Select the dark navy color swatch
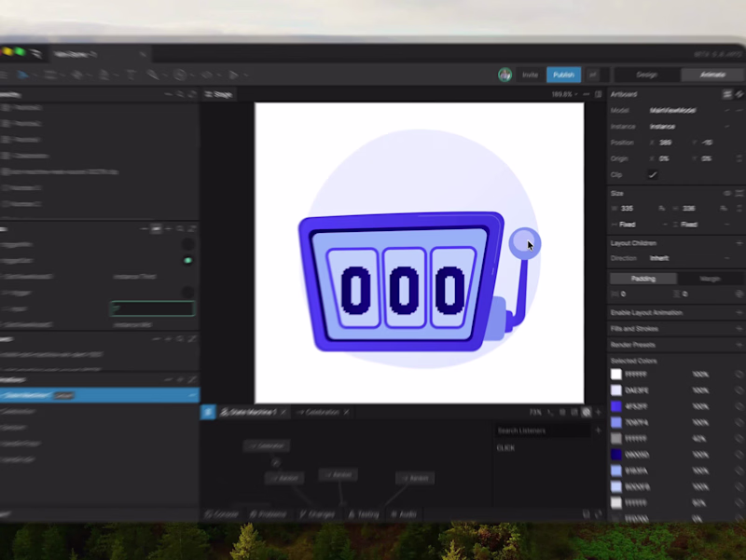746x560 pixels. point(616,455)
